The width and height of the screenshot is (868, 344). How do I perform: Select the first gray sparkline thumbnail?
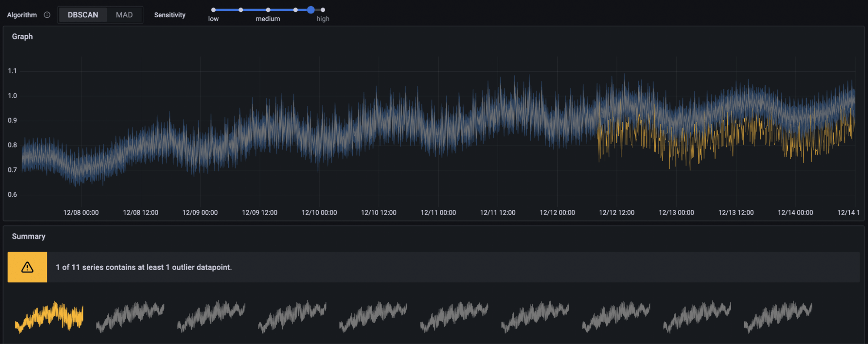tap(130, 317)
